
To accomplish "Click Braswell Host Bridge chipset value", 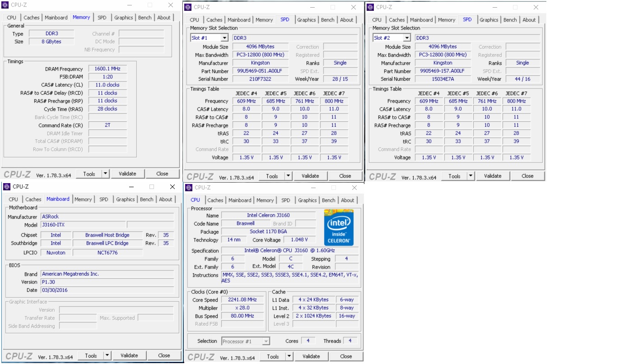I will point(107,235).
